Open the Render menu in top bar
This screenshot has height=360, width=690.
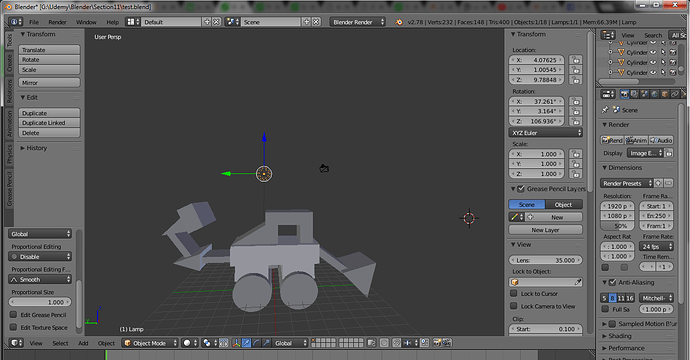tap(57, 22)
